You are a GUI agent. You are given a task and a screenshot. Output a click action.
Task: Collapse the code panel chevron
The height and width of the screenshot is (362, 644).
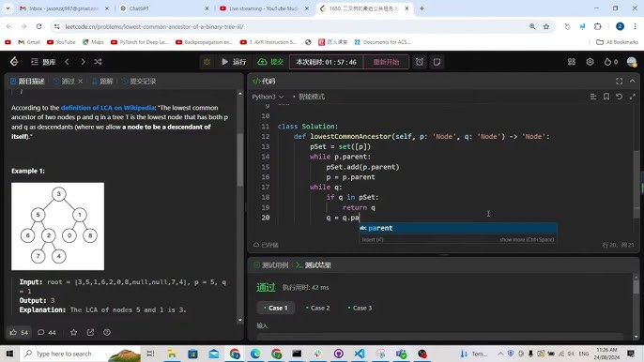pos(632,82)
